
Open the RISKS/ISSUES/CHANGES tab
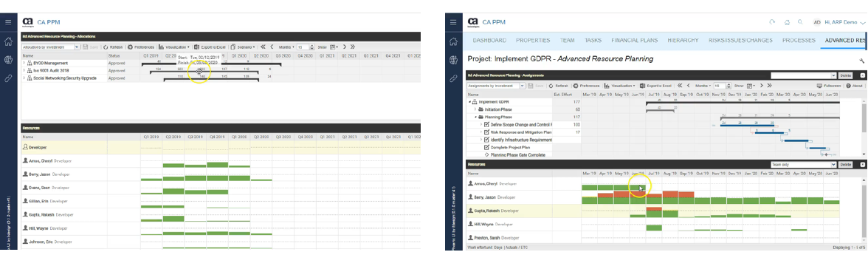click(741, 41)
